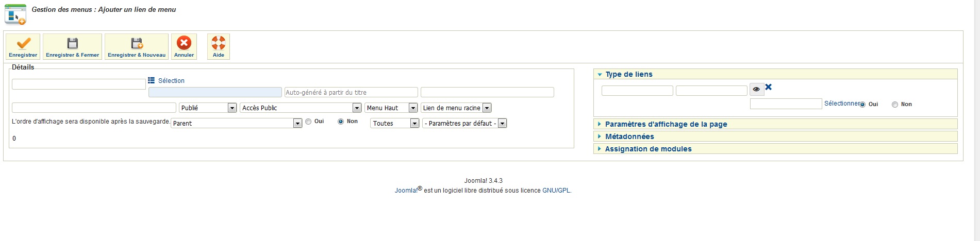Image resolution: width=980 pixels, height=241 pixels.
Task: Select Non radio beside Toutes dropdown
Action: point(341,122)
